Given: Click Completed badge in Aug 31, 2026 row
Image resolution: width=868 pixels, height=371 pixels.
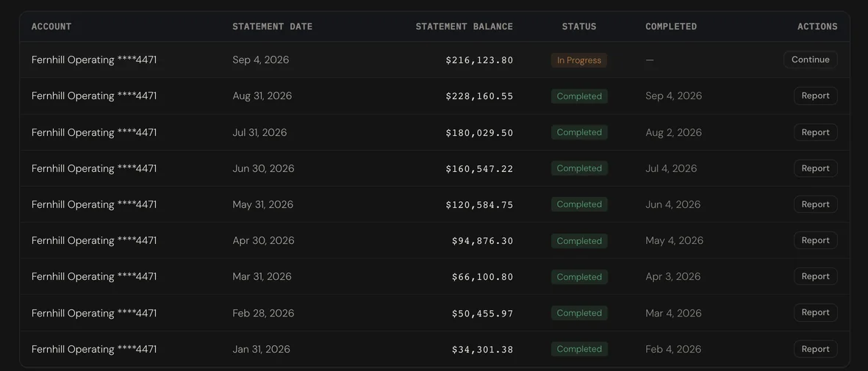Looking at the screenshot, I should [579, 96].
